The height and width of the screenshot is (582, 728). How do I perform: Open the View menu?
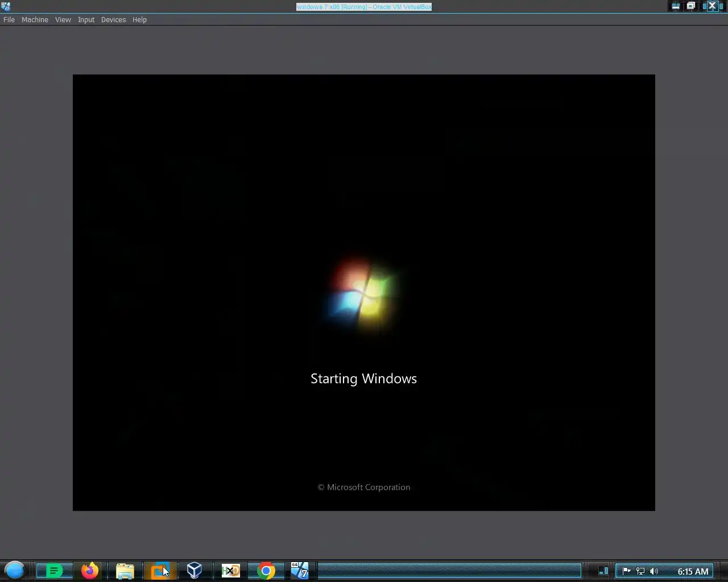click(x=63, y=19)
